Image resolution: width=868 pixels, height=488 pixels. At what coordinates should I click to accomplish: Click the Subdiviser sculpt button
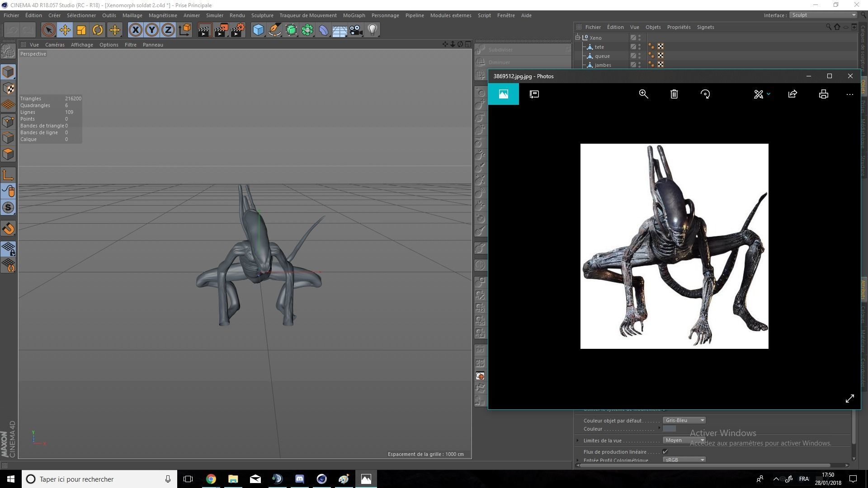tap(523, 50)
